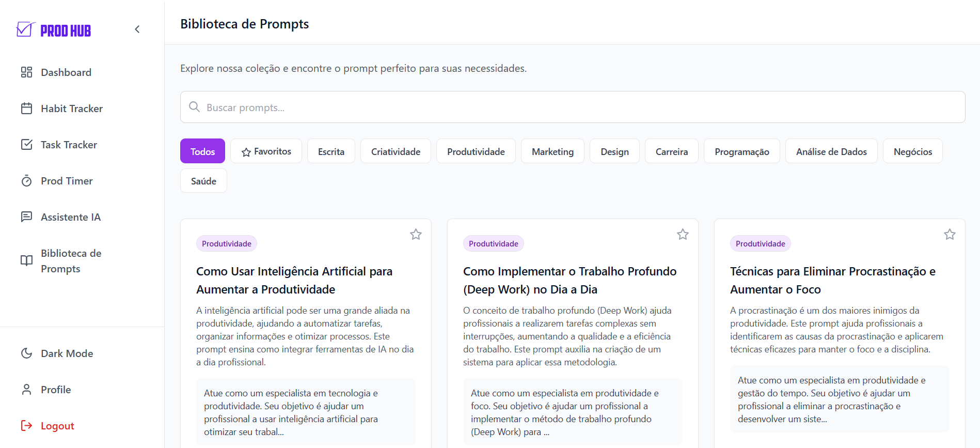Open 'Como Implementar o Trabalho Profundo' title
Screen dimensions: 980x448
point(570,280)
